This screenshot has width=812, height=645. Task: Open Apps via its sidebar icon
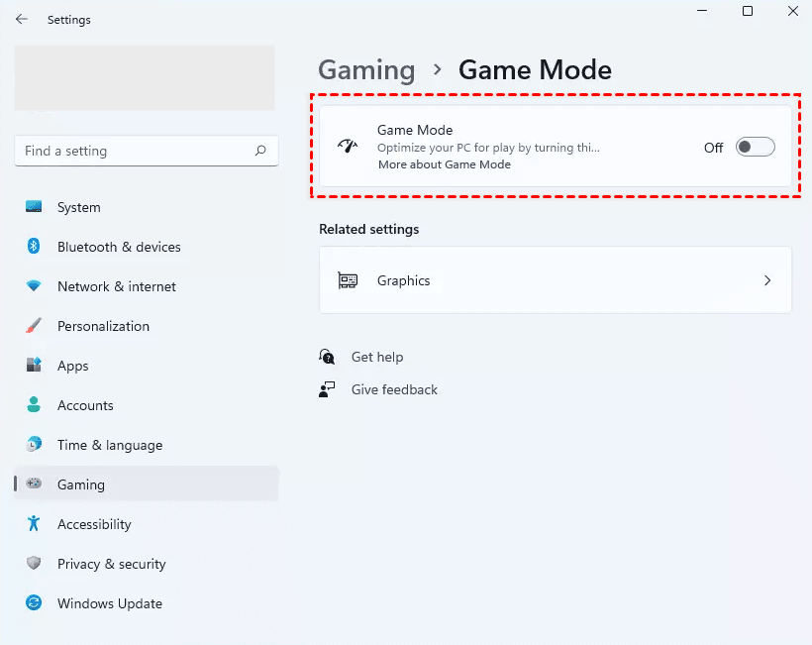click(x=35, y=366)
